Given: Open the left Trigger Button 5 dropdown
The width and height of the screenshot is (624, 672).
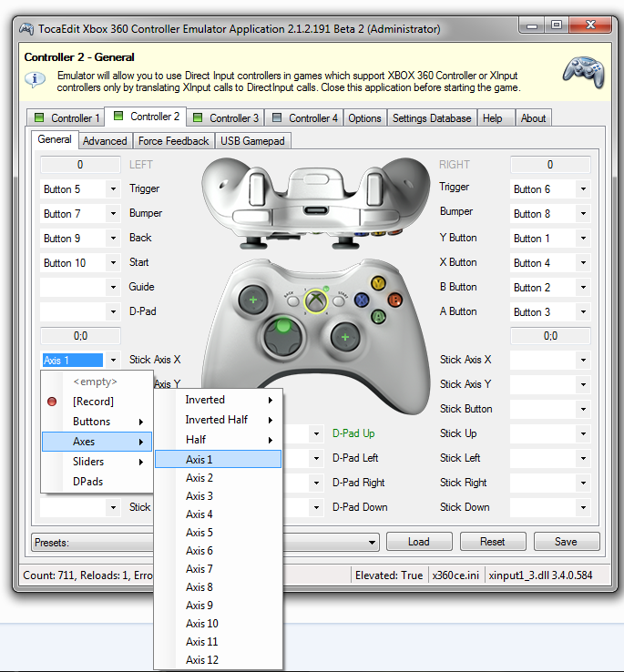Looking at the screenshot, I should point(113,189).
